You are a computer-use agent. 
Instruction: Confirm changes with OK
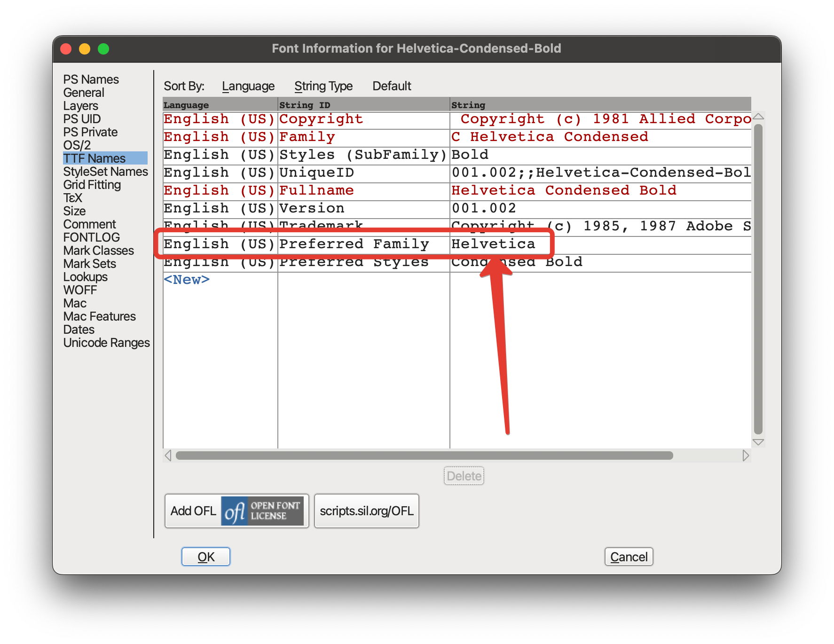205,556
